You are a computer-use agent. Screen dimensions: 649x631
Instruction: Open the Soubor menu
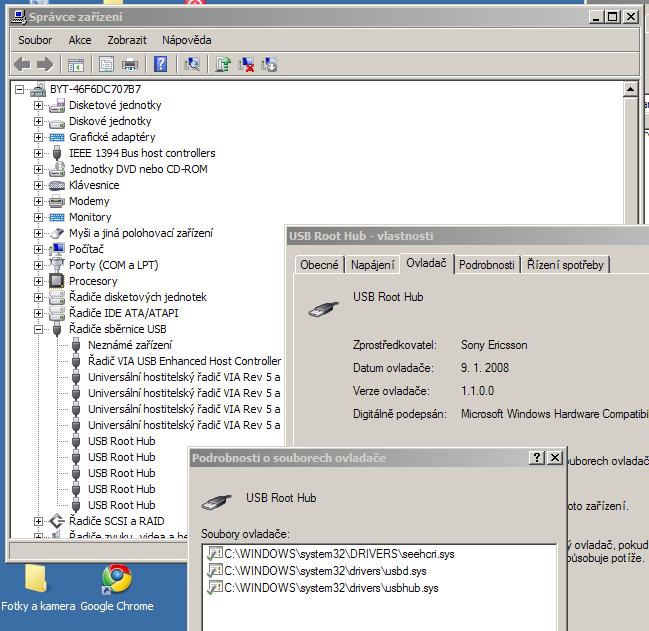coord(35,40)
